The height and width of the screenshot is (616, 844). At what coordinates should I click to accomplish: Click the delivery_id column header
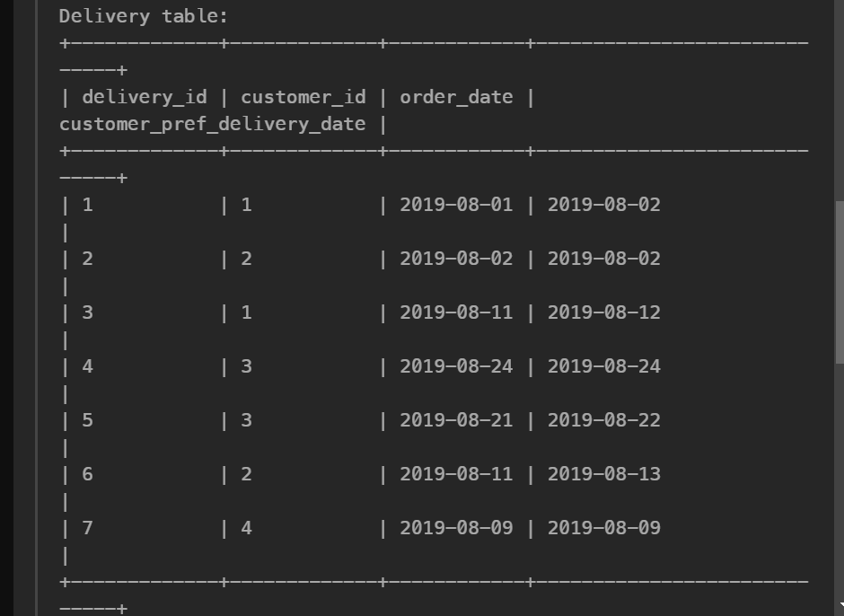tap(145, 98)
